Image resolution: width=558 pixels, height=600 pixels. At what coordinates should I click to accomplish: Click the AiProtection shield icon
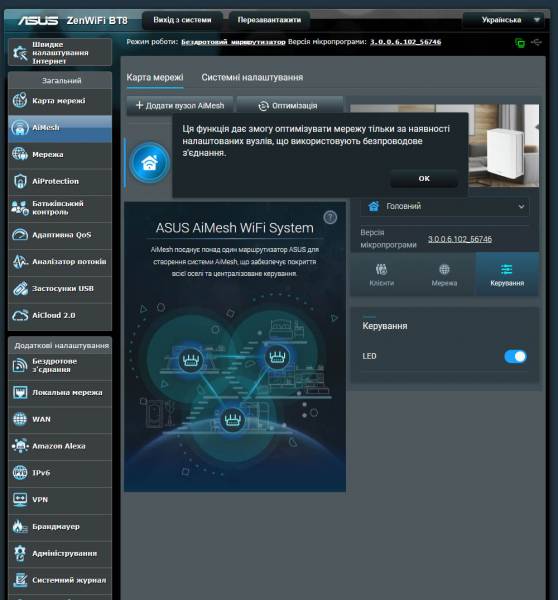pyautogui.click(x=20, y=181)
